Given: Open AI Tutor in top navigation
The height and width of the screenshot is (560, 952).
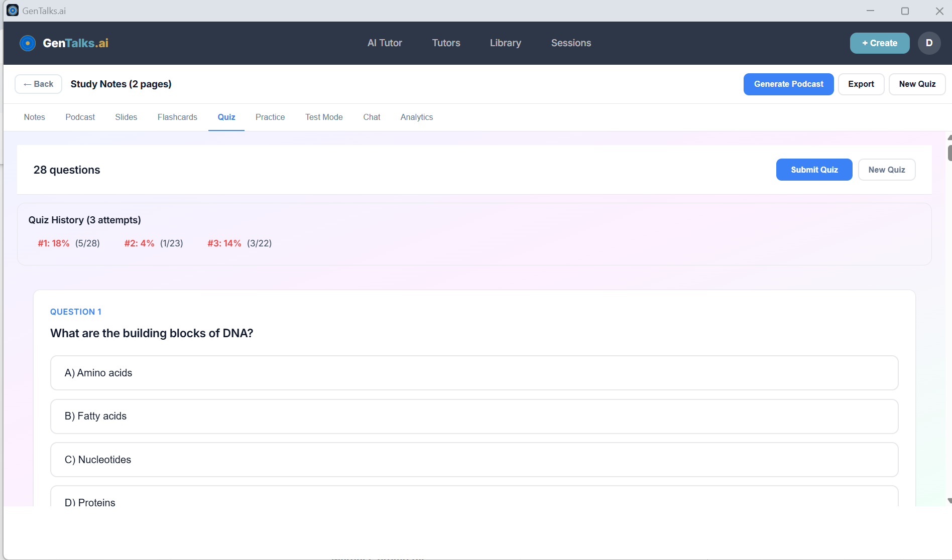Looking at the screenshot, I should tap(385, 43).
